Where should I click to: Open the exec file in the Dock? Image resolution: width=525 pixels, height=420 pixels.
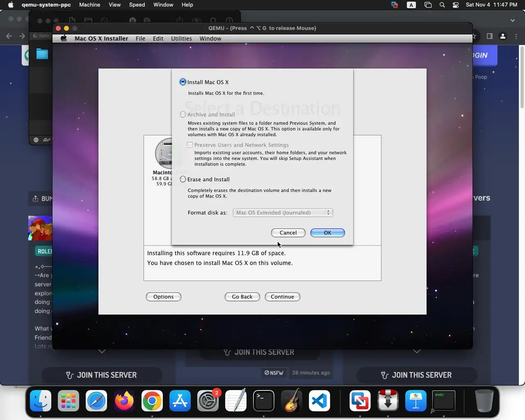(x=444, y=401)
